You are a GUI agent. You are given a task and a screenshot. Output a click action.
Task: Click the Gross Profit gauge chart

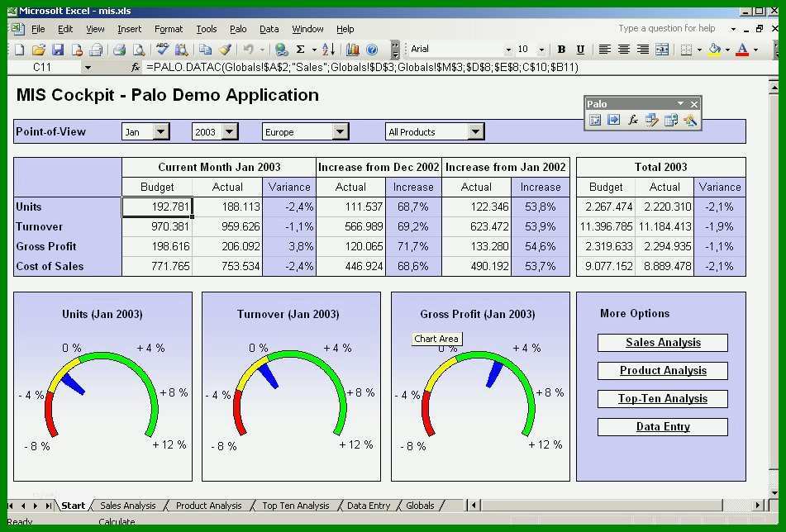tap(480, 387)
